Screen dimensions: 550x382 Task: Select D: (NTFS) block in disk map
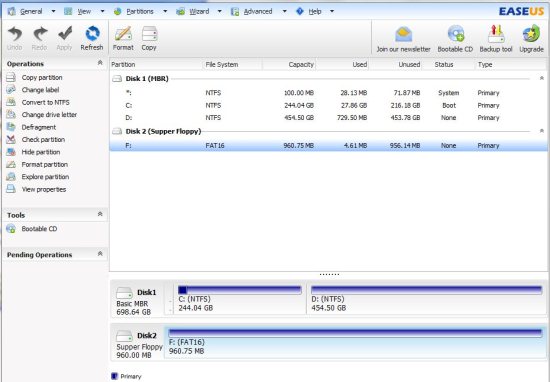tap(427, 299)
